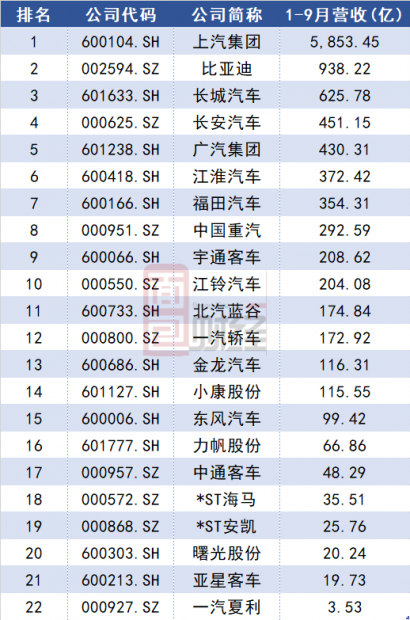Click the 宇通客车 cell
410x620 pixels.
[x=227, y=257]
